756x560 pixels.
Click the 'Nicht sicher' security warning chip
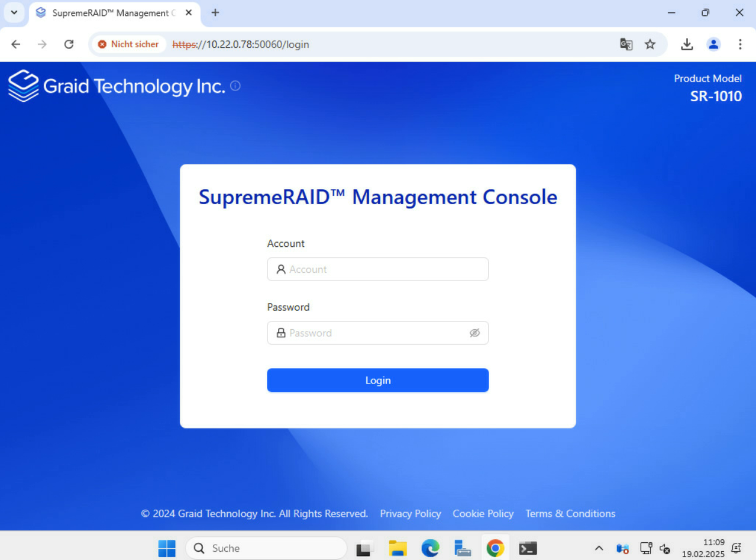click(128, 44)
